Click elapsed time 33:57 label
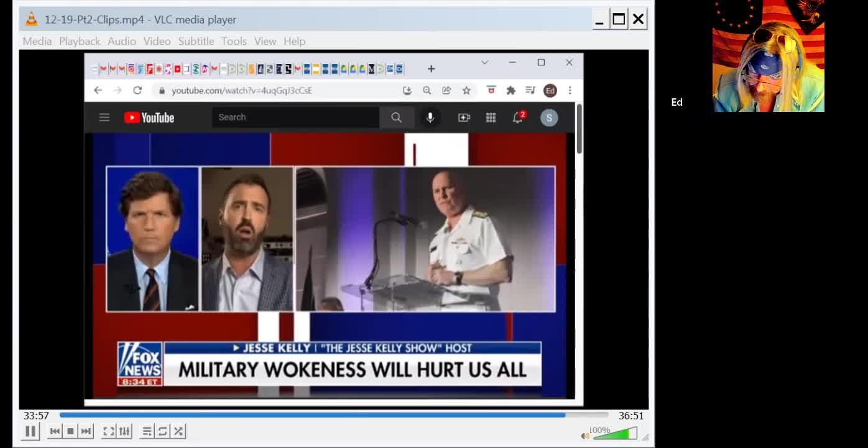The width and height of the screenshot is (868, 448). pyautogui.click(x=36, y=416)
